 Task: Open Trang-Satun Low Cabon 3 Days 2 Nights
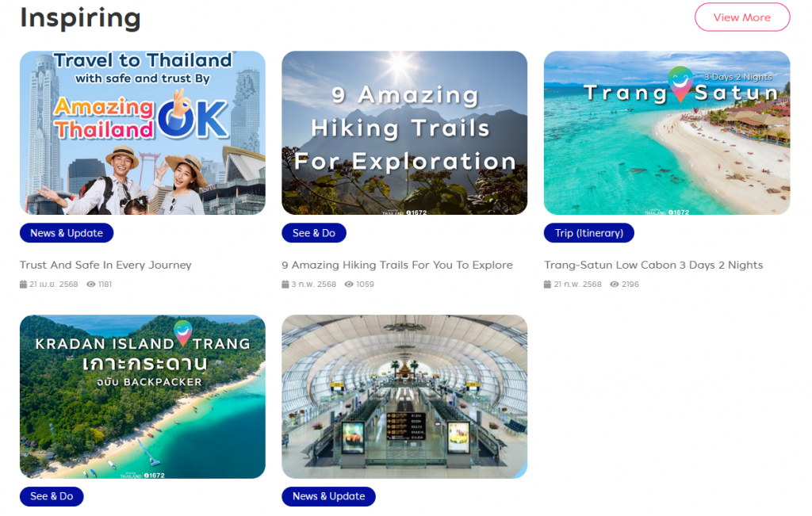click(x=653, y=265)
